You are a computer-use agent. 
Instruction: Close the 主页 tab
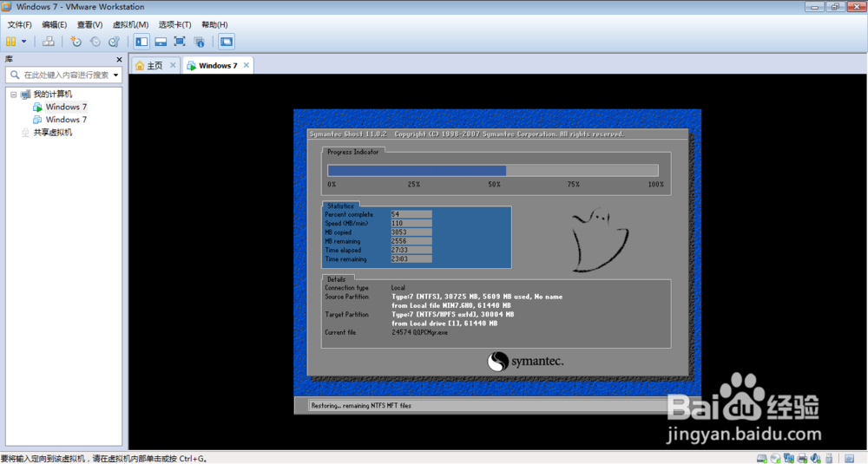[173, 65]
